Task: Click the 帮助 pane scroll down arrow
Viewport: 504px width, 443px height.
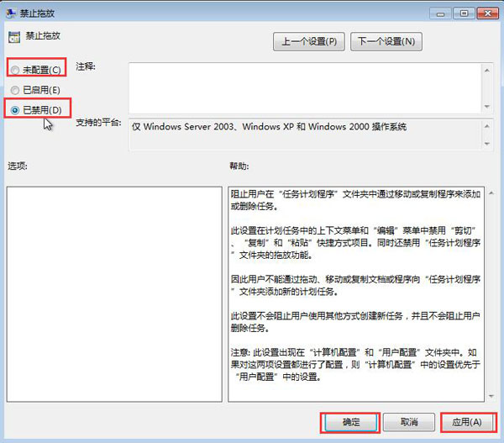Action: click(x=491, y=396)
